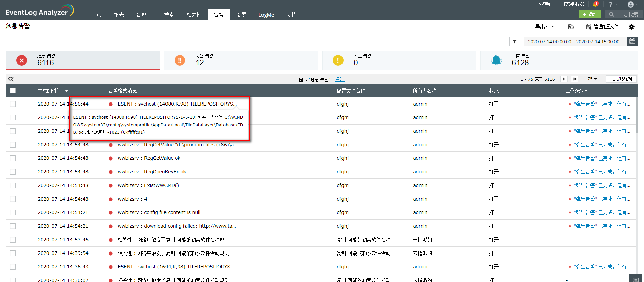This screenshot has width=644, height=282.
Task: Open the 相关性 correlation tab
Action: click(x=194, y=15)
